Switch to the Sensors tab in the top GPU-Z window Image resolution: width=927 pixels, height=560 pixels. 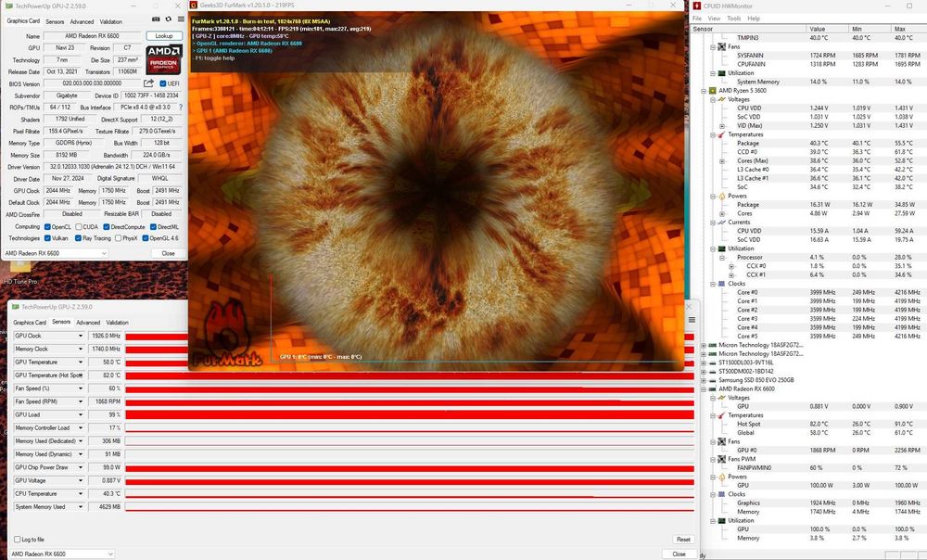click(55, 22)
